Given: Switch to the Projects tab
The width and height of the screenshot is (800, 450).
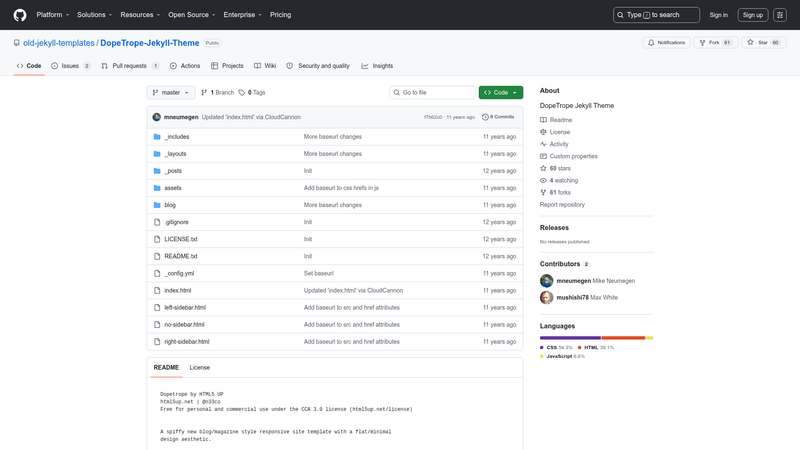Looking at the screenshot, I should (x=227, y=66).
